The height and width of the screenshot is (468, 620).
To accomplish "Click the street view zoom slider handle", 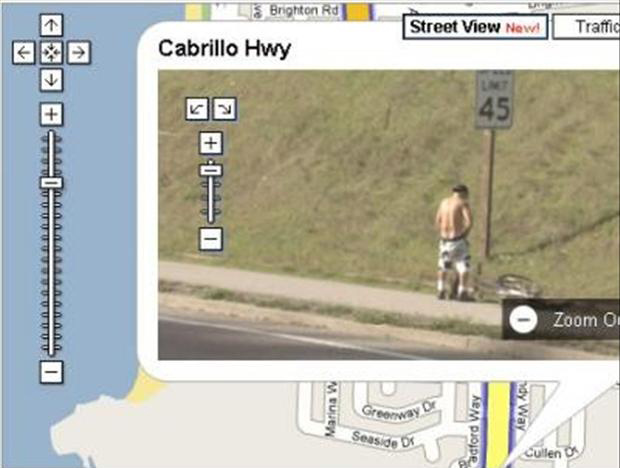I will click(211, 170).
